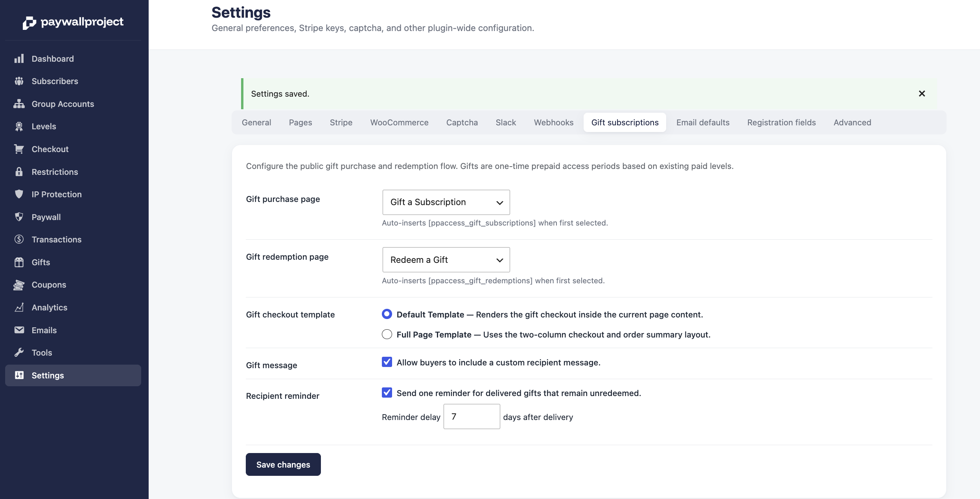Click the Checkout cart icon

tap(19, 149)
